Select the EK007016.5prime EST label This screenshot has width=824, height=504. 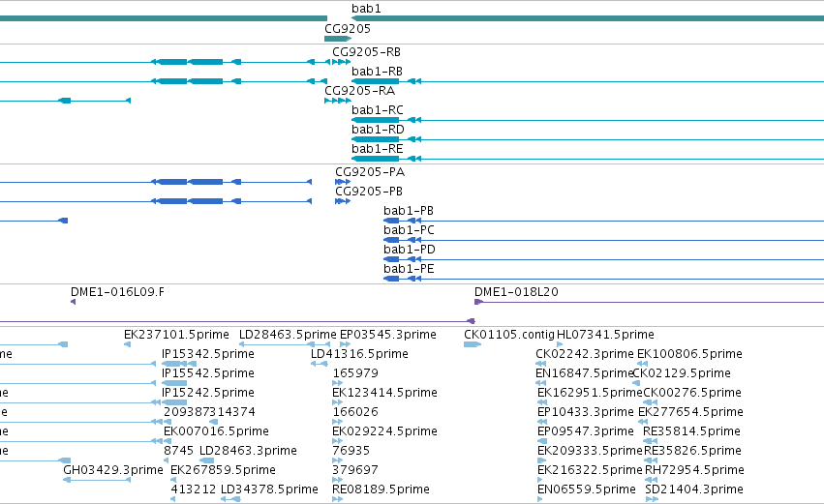click(x=217, y=432)
